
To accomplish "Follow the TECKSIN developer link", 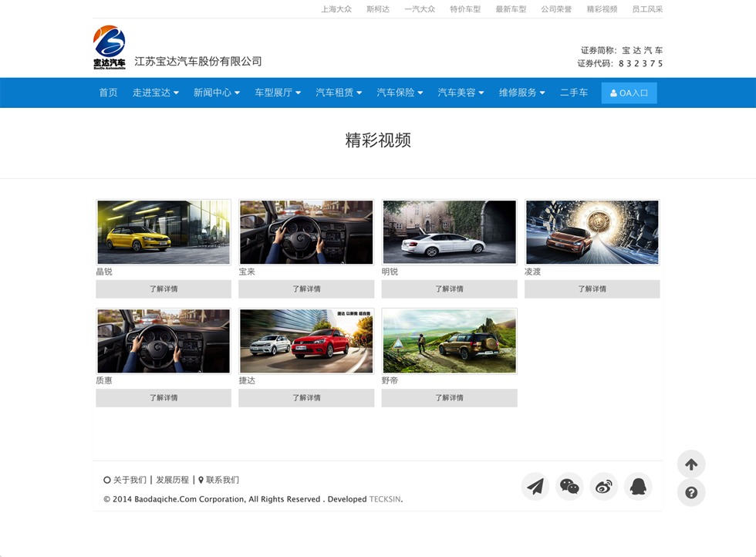I will [x=385, y=499].
